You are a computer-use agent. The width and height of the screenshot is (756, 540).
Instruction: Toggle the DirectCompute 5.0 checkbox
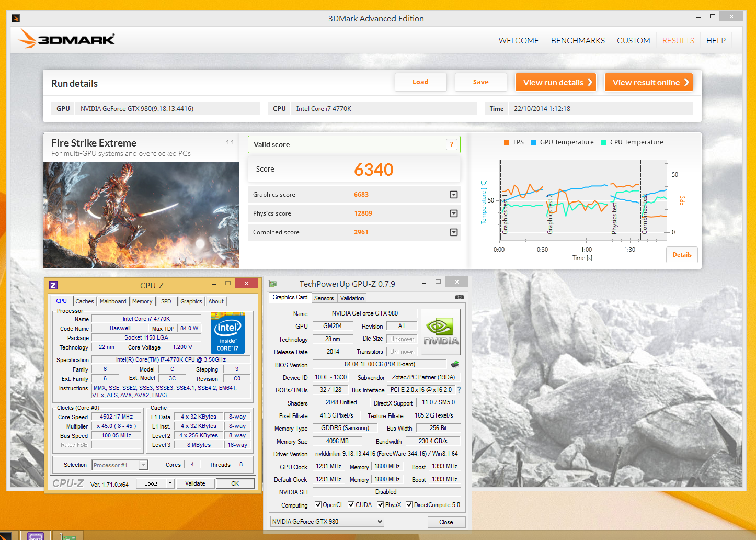tap(409, 505)
